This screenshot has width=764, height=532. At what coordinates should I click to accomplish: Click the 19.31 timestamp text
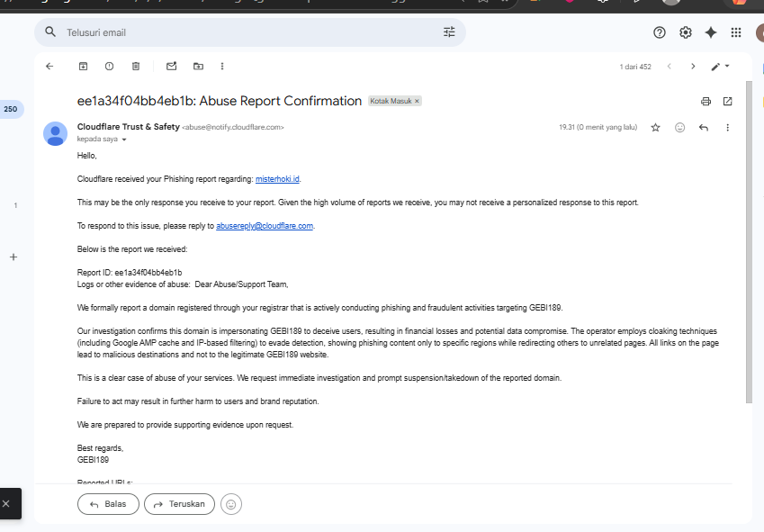598,127
